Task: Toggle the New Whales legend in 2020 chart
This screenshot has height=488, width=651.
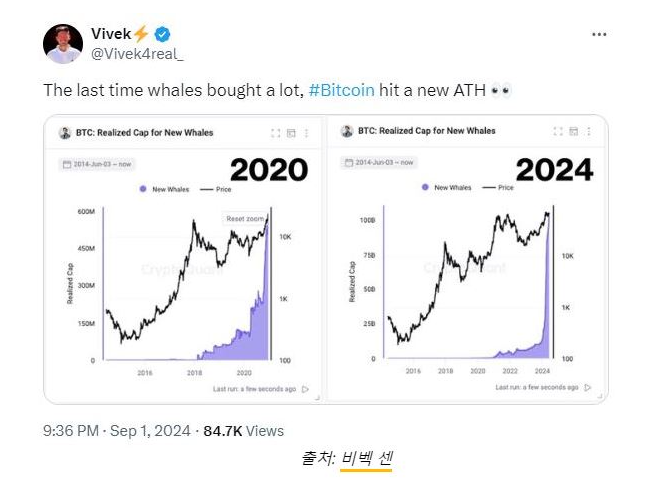Action: (163, 188)
